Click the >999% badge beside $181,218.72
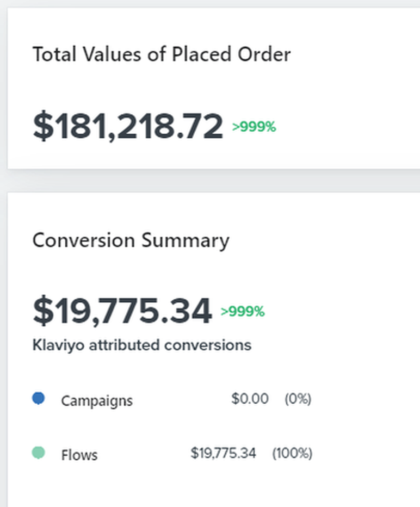Screen dimensions: 420x507 point(254,126)
